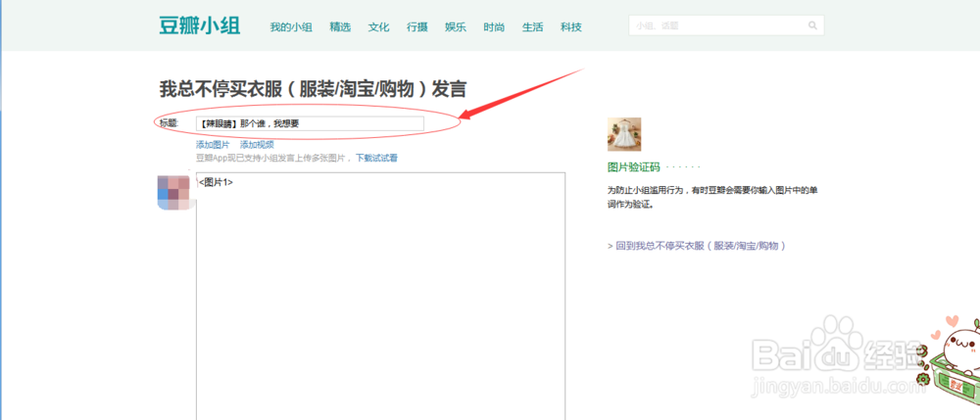This screenshot has width=980, height=420.
Task: Click the 标题 title input field
Action: pyautogui.click(x=310, y=123)
